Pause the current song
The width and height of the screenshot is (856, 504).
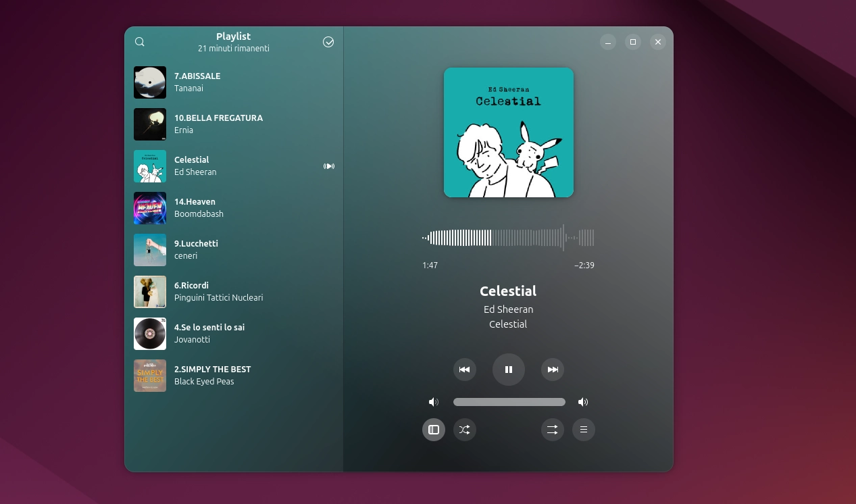(x=509, y=370)
